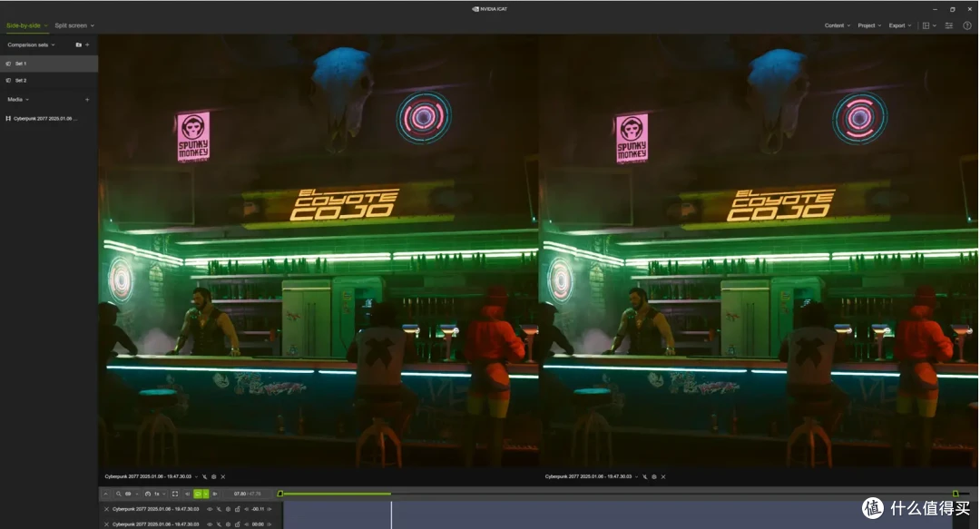The width and height of the screenshot is (980, 529).
Task: Nudge the first track's offset later
Action: point(269,510)
